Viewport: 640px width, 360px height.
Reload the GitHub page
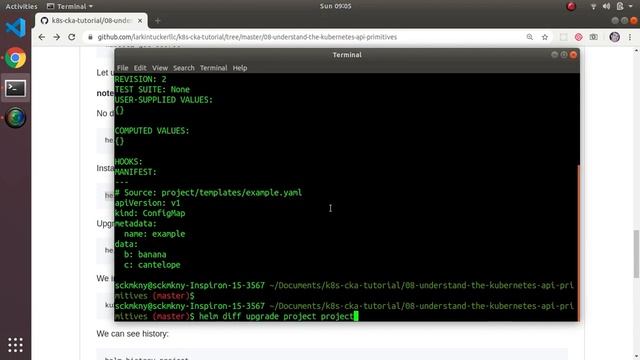pyautogui.click(x=71, y=37)
